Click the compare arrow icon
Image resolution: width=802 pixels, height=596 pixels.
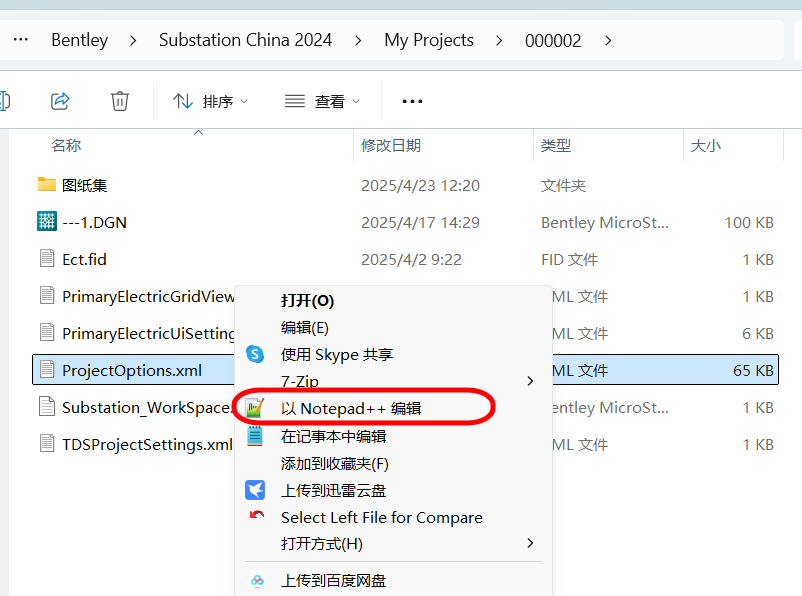click(x=257, y=515)
